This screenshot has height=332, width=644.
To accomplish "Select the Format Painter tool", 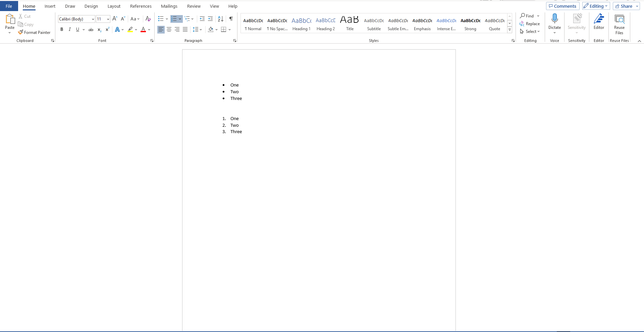I will pyautogui.click(x=35, y=32).
